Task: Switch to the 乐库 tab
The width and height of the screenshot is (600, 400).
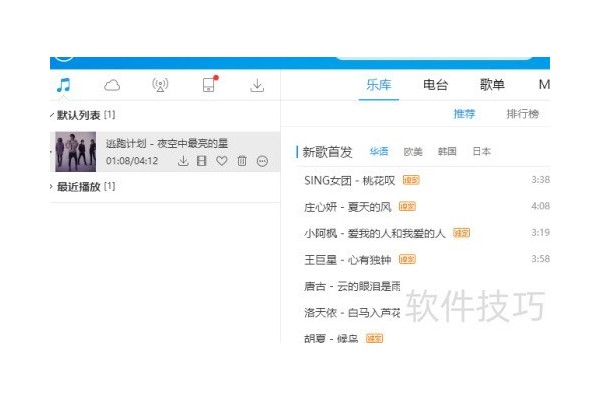Action: [378, 85]
